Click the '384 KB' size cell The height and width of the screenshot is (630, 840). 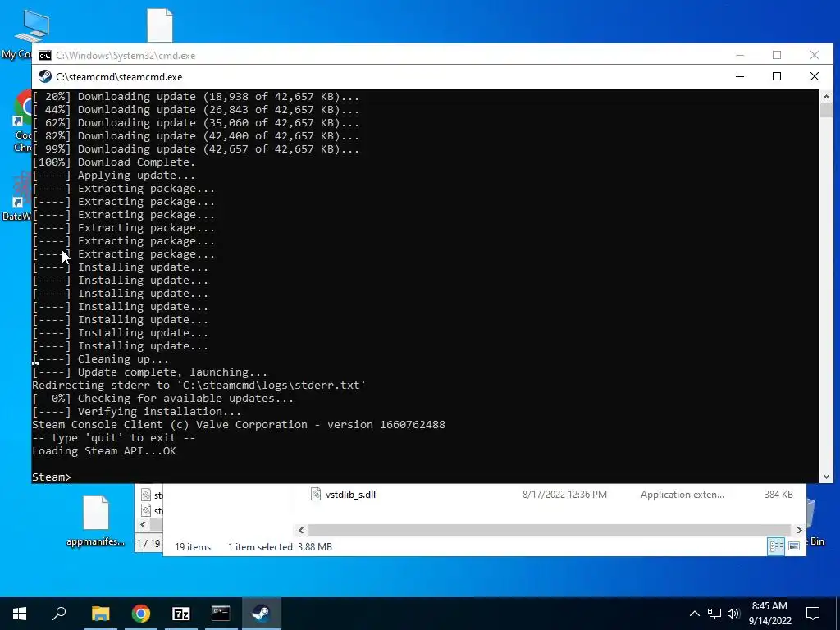(x=778, y=495)
